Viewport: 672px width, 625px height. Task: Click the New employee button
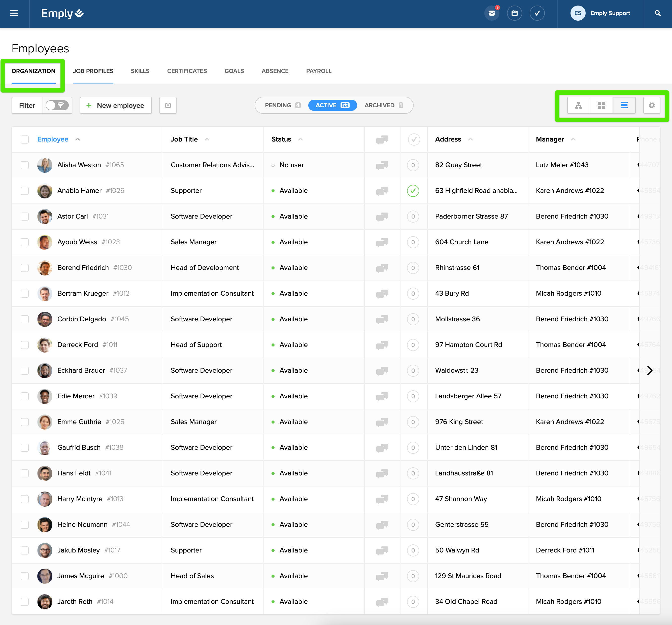tap(116, 105)
